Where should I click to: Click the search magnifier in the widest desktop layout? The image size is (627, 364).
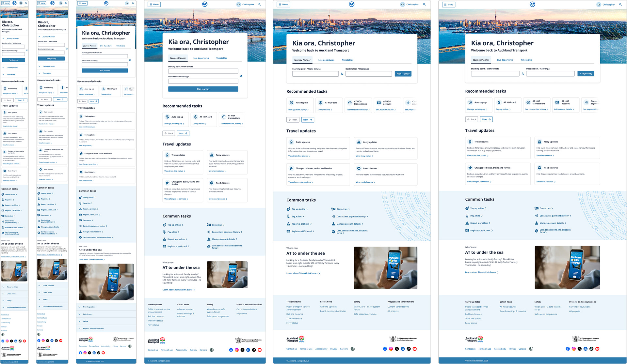(620, 5)
